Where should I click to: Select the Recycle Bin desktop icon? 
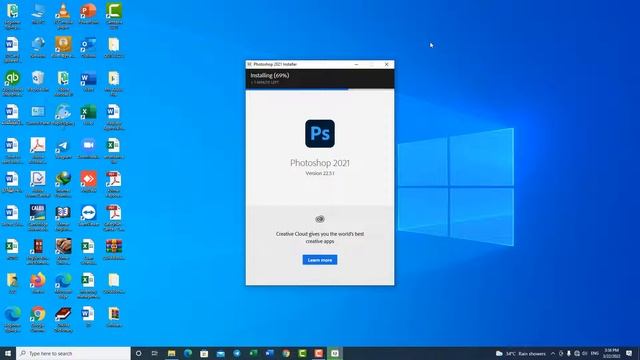[38, 81]
